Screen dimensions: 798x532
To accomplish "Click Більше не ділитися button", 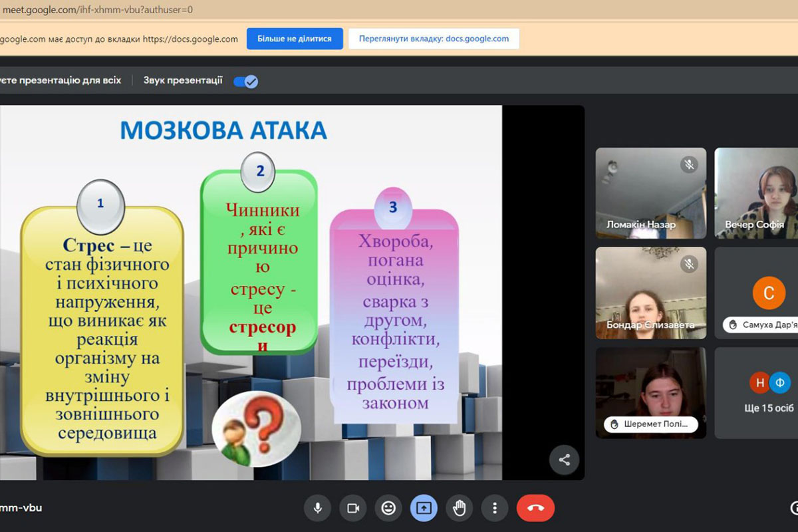I will coord(295,39).
